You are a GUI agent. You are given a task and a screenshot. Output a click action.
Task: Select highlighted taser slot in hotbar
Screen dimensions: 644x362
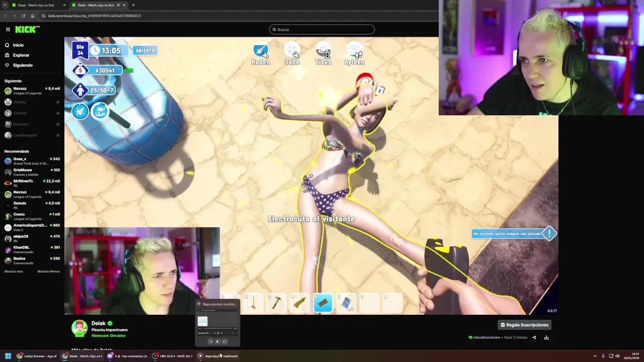tap(323, 303)
